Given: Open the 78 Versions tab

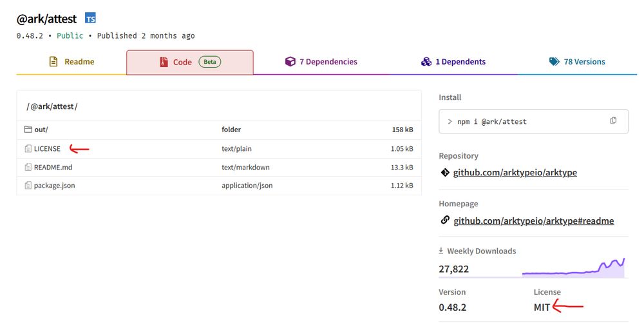Looking at the screenshot, I should (577, 62).
